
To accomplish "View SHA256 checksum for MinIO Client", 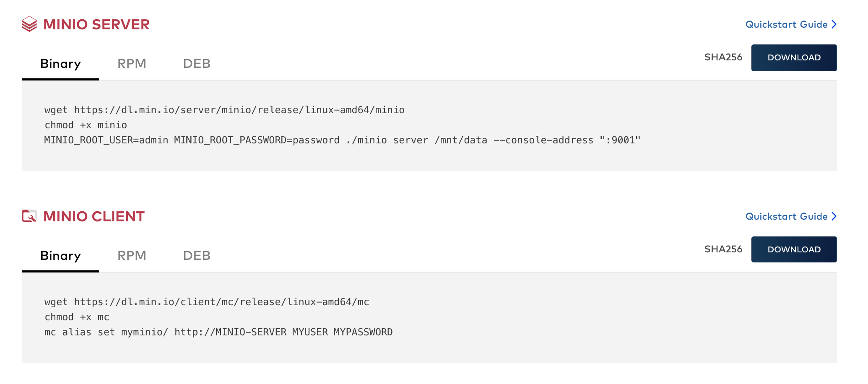I will coord(723,249).
